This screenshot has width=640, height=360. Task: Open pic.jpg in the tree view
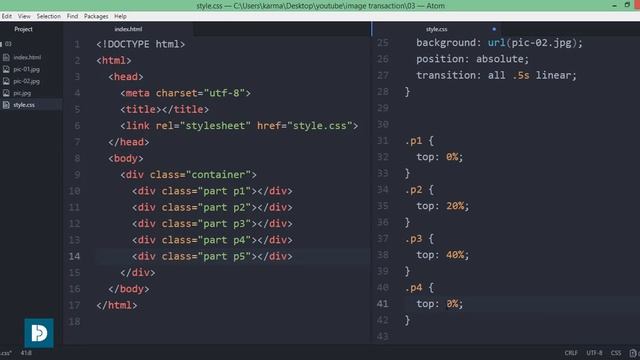coord(22,93)
